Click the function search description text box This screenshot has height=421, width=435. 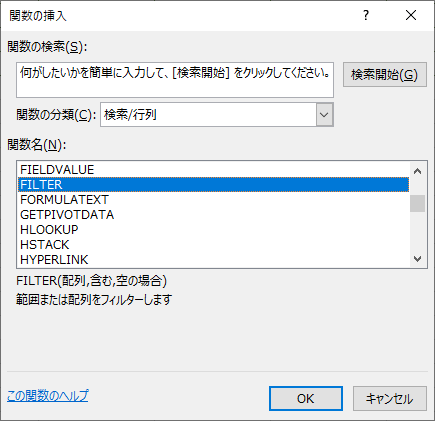(x=175, y=80)
